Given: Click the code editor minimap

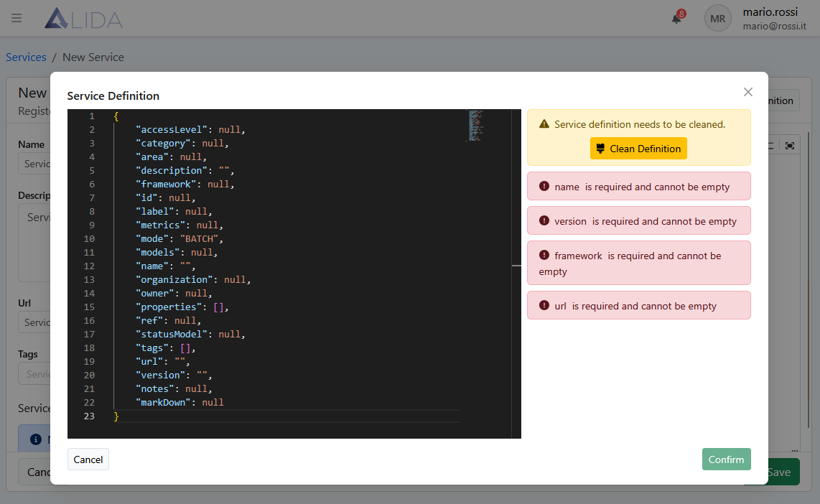Looking at the screenshot, I should pyautogui.click(x=475, y=126).
